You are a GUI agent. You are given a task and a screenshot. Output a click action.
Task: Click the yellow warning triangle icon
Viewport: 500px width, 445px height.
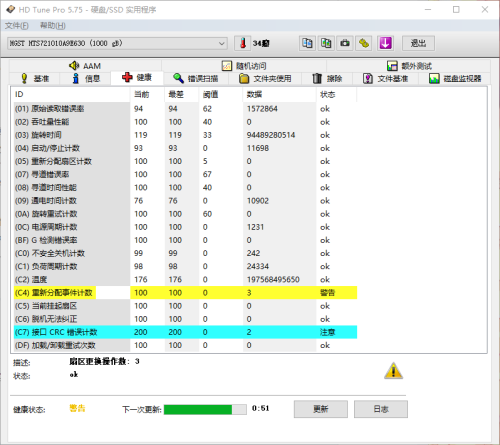tap(393, 371)
